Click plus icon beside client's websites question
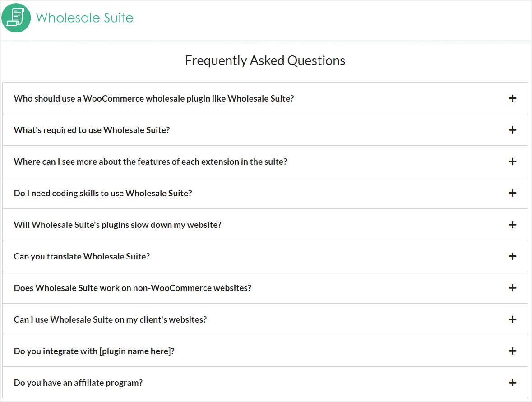Image resolution: width=532 pixels, height=402 pixels. pos(512,319)
